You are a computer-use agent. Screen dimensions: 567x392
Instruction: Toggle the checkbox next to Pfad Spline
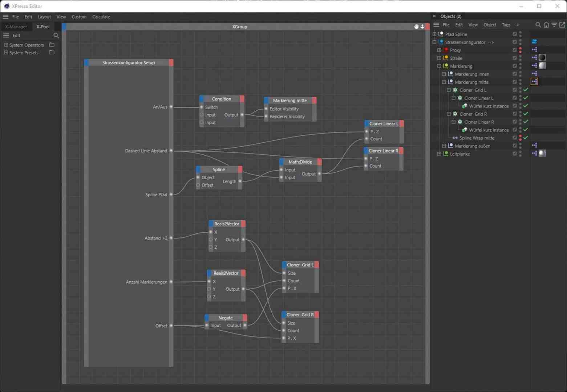[514, 34]
